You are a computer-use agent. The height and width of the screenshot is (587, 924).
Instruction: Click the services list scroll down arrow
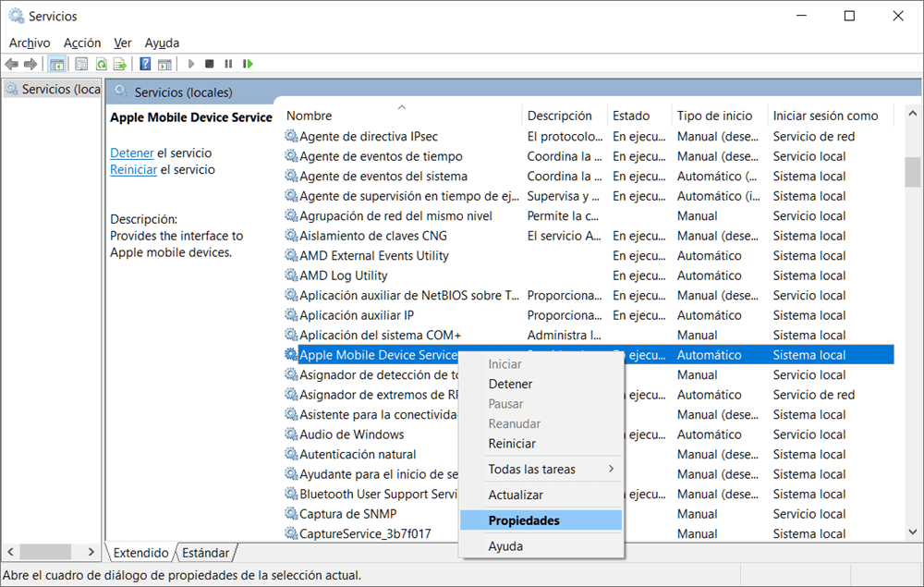coord(913,532)
